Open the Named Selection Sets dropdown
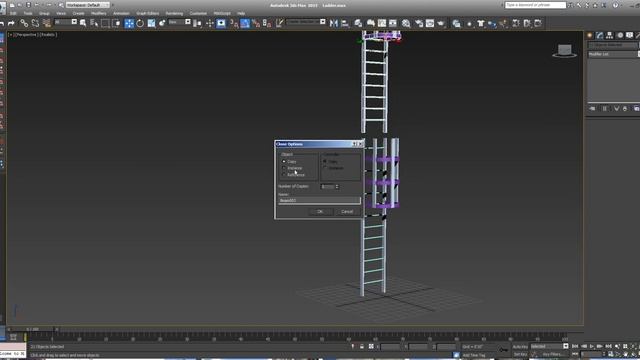Viewport: 640px width, 360px height. [x=306, y=22]
